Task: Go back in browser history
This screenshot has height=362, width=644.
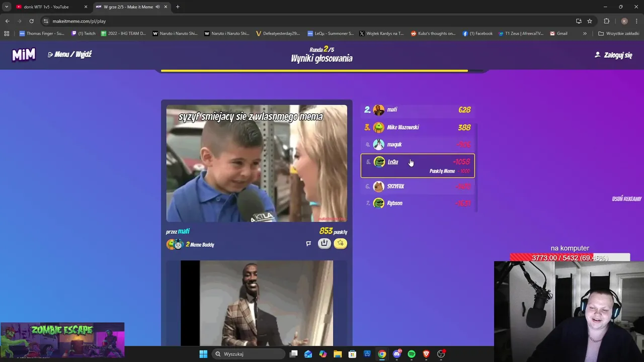Action: click(7, 21)
